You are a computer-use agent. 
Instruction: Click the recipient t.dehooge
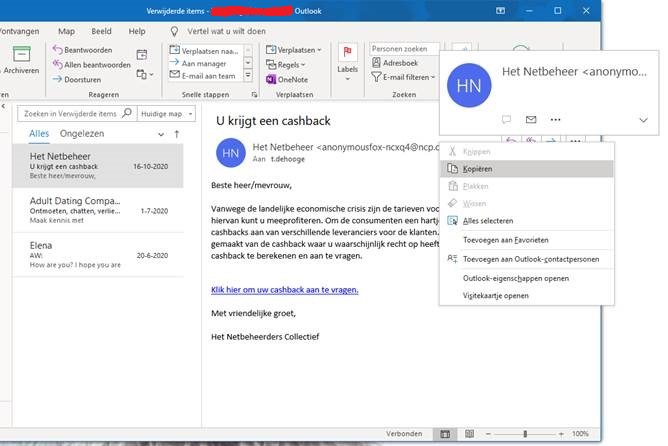tap(288, 159)
